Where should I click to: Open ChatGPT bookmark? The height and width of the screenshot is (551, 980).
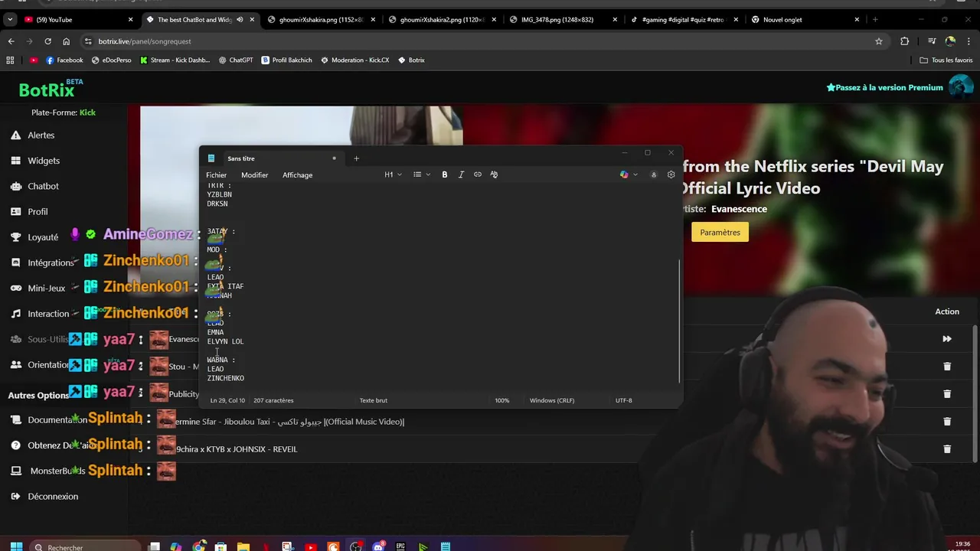(x=236, y=60)
